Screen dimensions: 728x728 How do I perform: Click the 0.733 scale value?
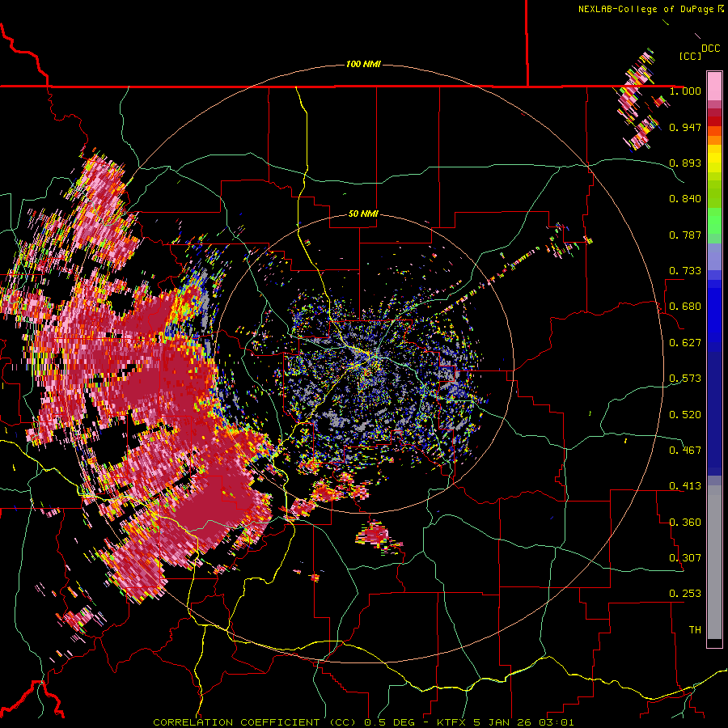click(x=685, y=270)
